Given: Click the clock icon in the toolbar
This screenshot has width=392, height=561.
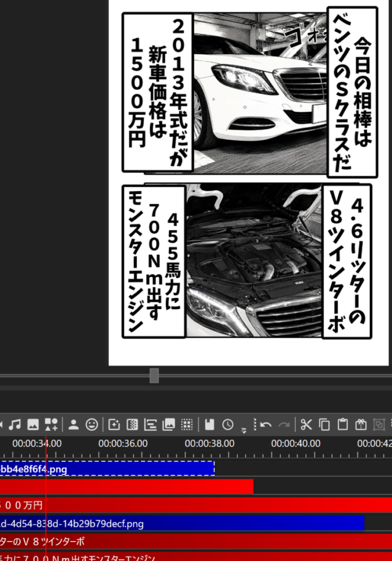Looking at the screenshot, I should [x=228, y=425].
